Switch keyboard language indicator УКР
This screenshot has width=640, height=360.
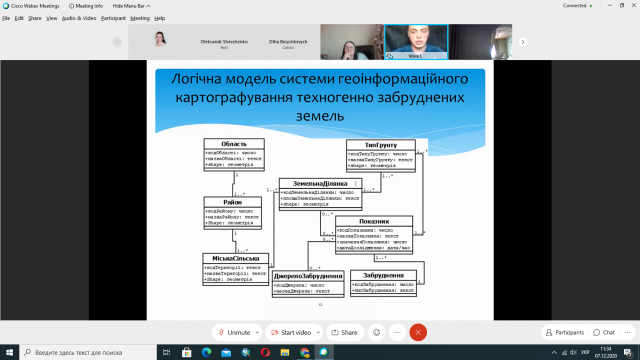click(x=585, y=353)
